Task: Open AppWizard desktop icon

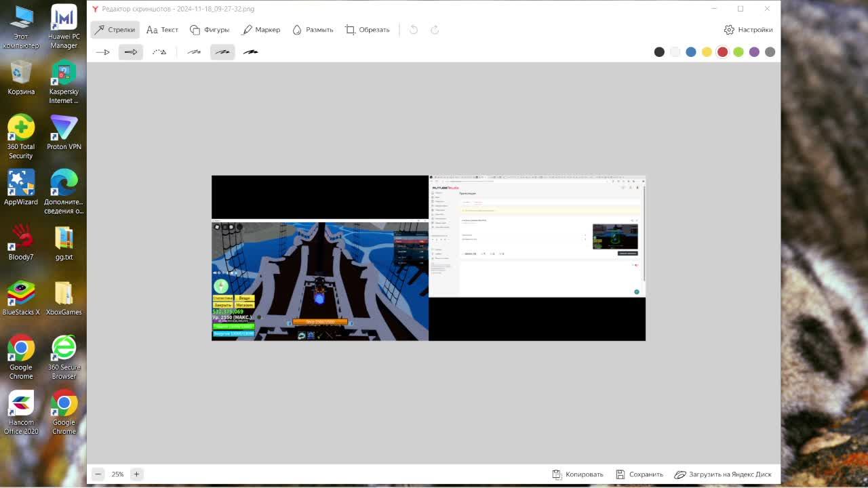Action: point(21,188)
